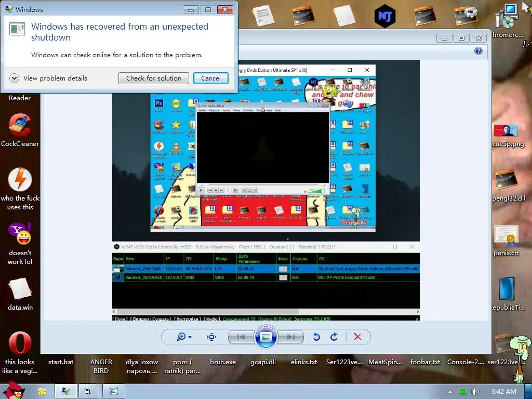Select the ANGER BIRD desktop label
Image resolution: width=532 pixels, height=399 pixels.
[101, 366]
